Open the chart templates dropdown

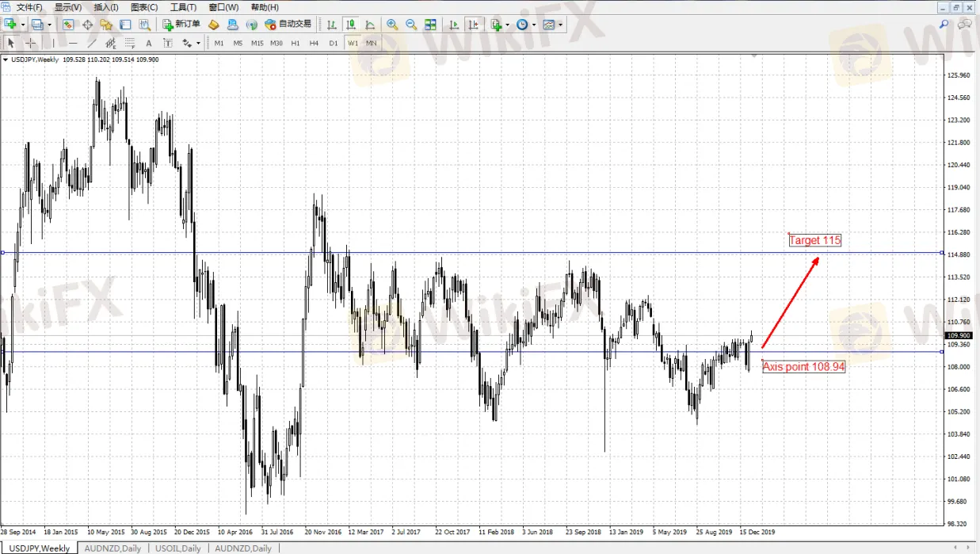point(560,25)
